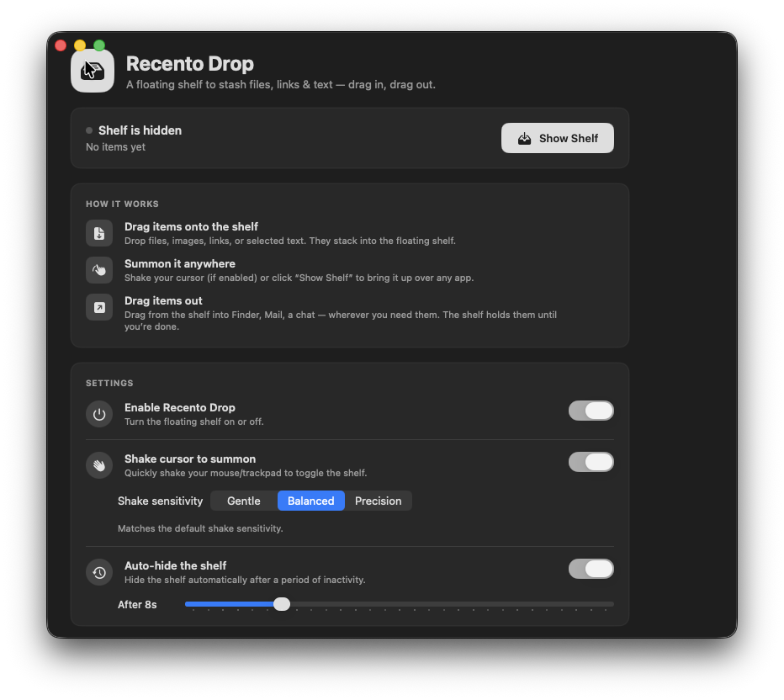Screen dimensions: 784x700
Task: Click 'Quickly shake your mouse/trackpad' description
Action: (x=246, y=473)
